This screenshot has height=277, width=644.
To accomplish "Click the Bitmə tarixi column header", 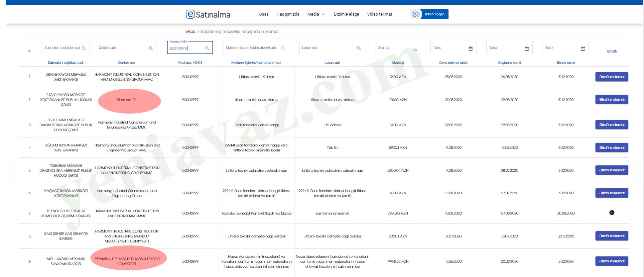I will tap(566, 62).
